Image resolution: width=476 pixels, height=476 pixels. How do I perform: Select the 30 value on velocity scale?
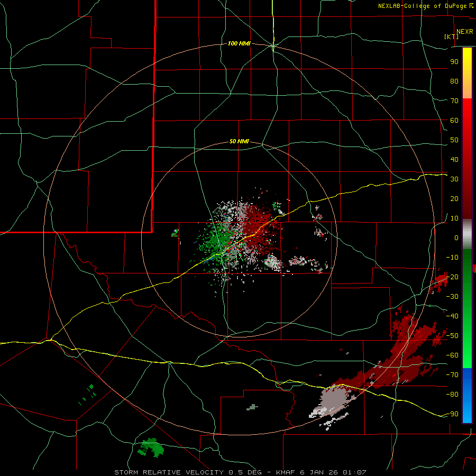coord(454,179)
